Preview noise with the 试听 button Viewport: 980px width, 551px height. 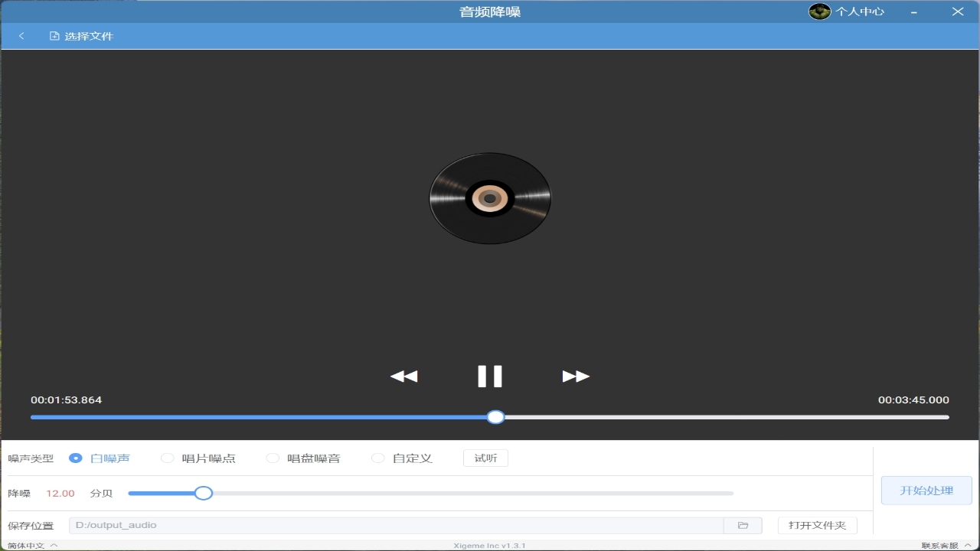(x=485, y=457)
